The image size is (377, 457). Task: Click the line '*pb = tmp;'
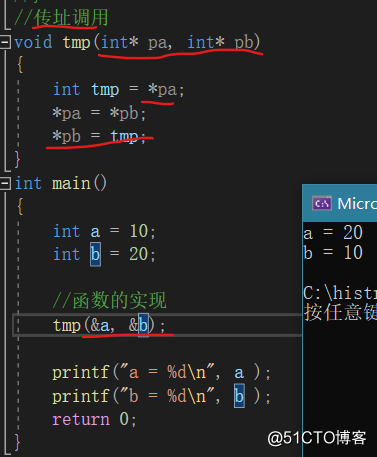99,136
